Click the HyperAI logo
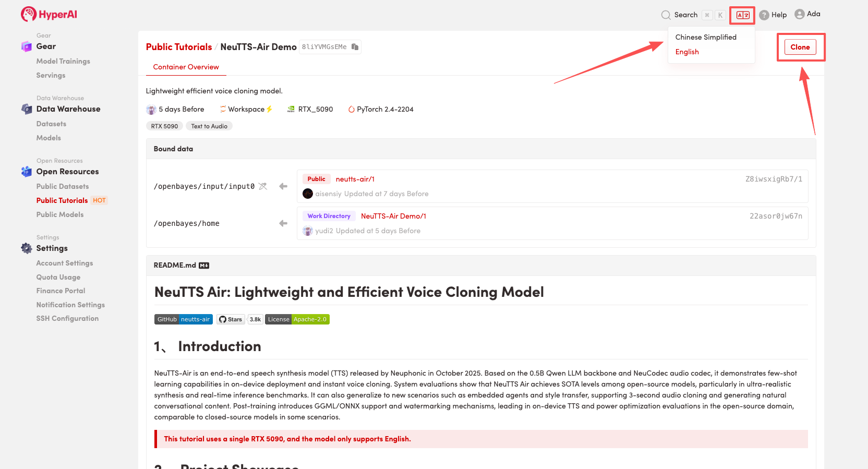 [49, 14]
